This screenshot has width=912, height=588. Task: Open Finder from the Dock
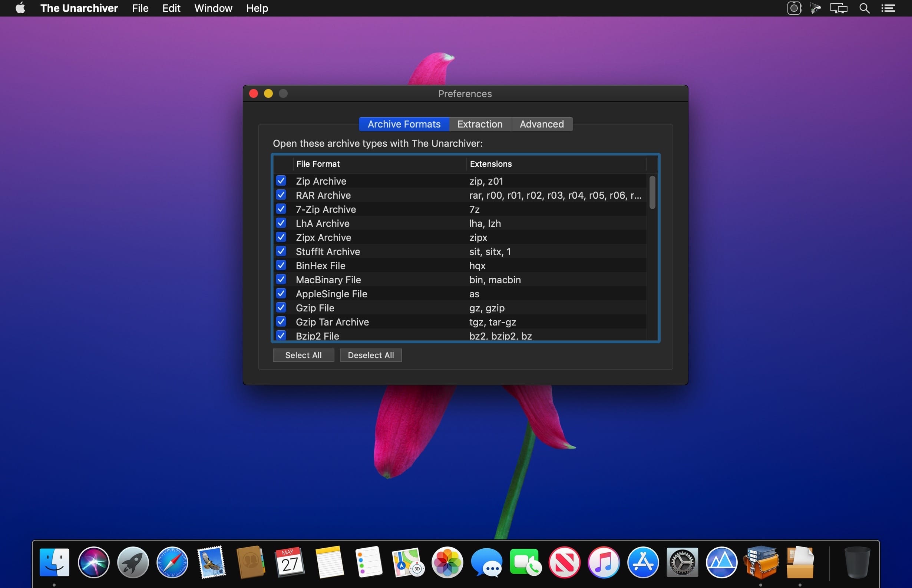point(54,562)
